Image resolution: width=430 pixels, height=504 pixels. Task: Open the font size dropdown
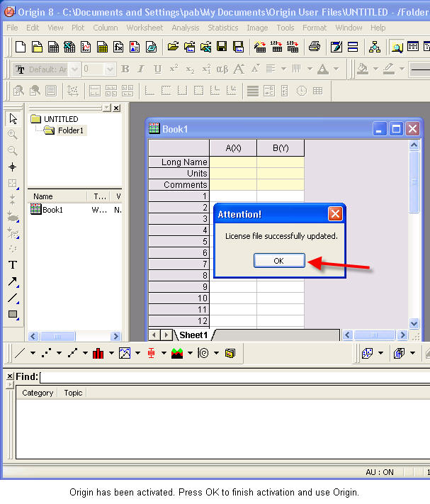point(110,69)
